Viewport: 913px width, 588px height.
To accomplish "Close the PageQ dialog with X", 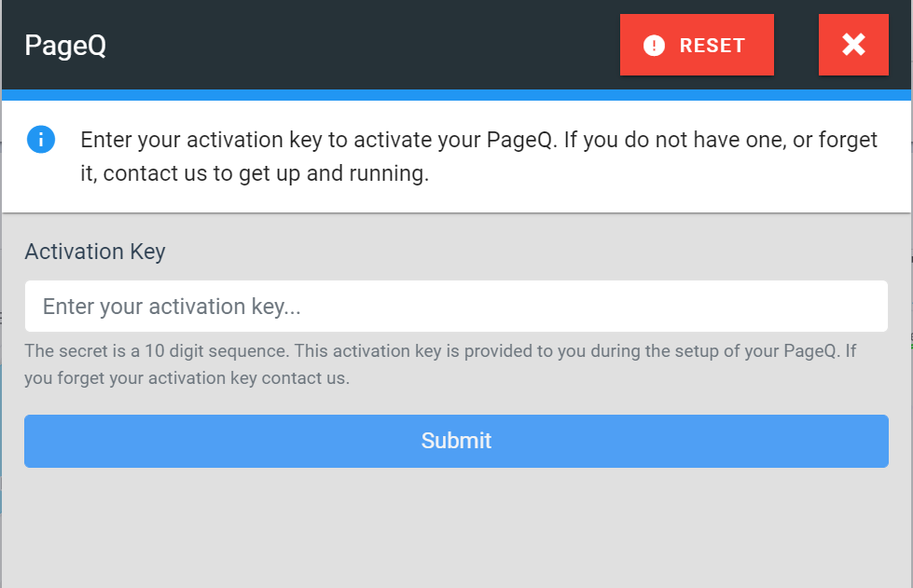I will [x=853, y=45].
